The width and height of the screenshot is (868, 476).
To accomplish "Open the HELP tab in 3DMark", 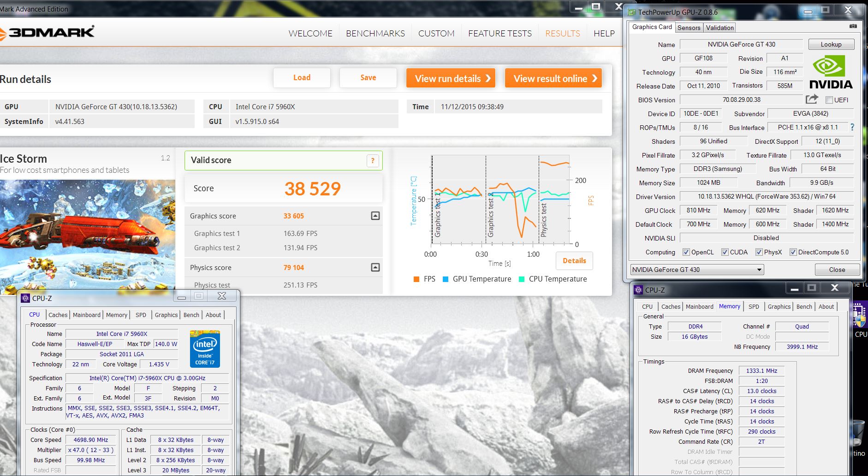I will (x=604, y=33).
